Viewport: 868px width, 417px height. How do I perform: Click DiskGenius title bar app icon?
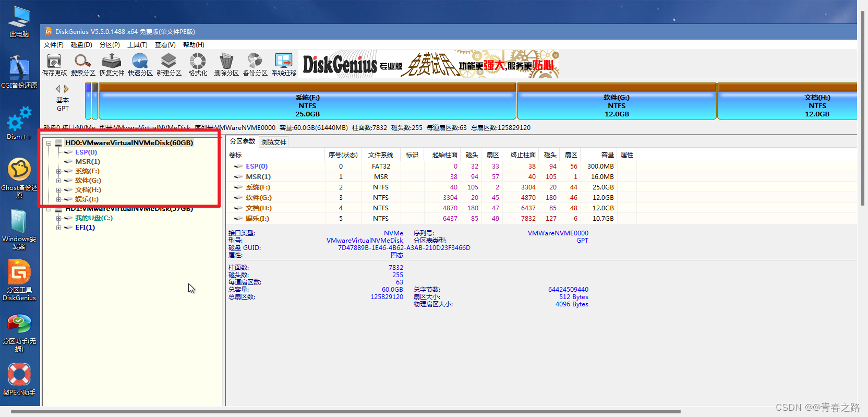coord(49,31)
